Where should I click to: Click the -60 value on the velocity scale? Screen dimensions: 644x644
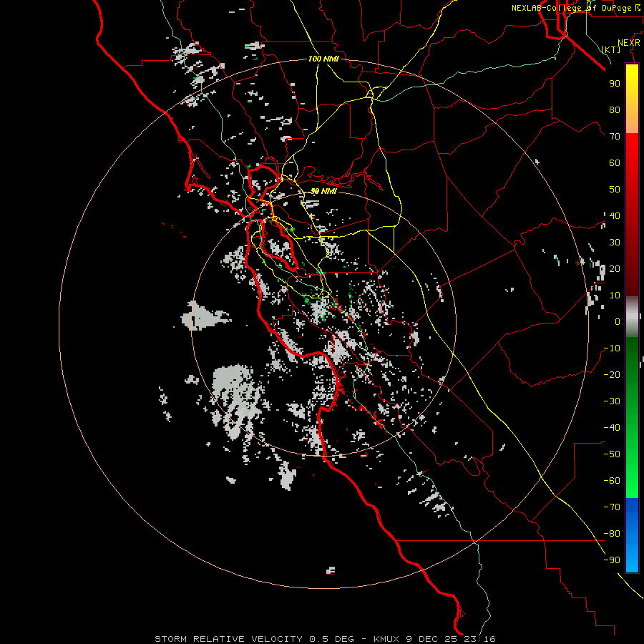pyautogui.click(x=612, y=481)
